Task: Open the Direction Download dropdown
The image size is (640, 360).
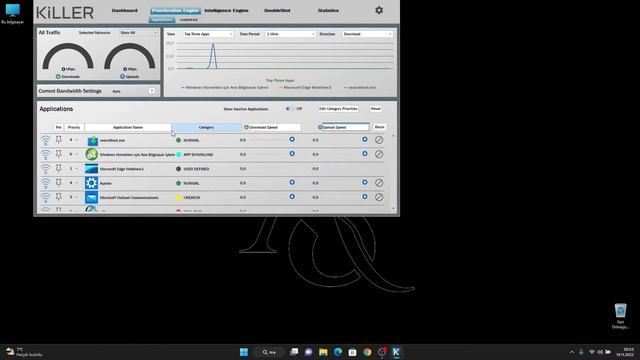Action: click(367, 34)
